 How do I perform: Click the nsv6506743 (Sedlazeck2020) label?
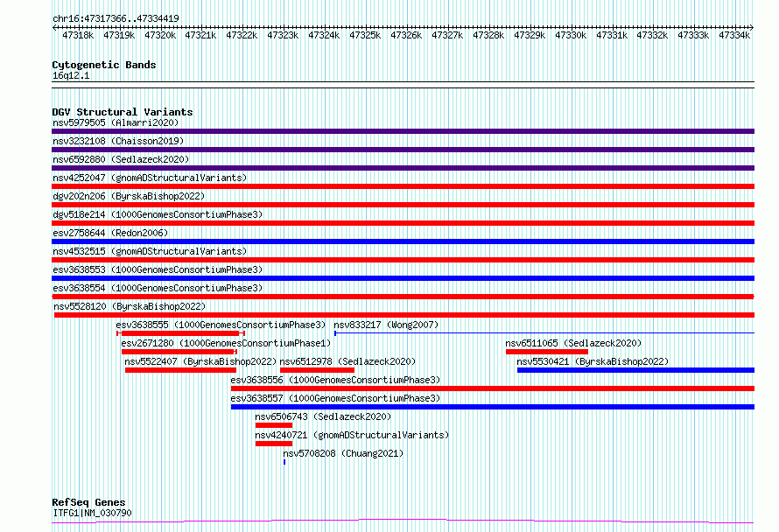click(x=323, y=416)
